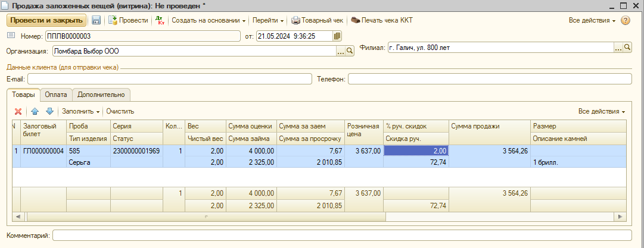Image resolution: width=644 pixels, height=248 pixels.
Task: Click the Комментарий input field
Action: [x=342, y=236]
